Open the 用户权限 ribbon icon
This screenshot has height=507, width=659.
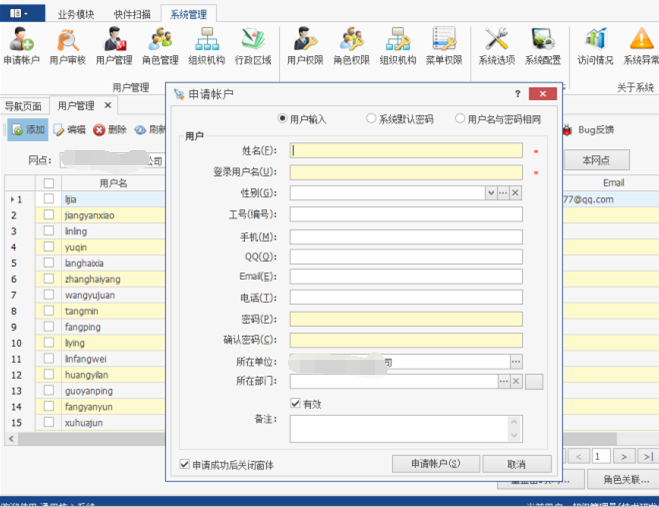(305, 45)
